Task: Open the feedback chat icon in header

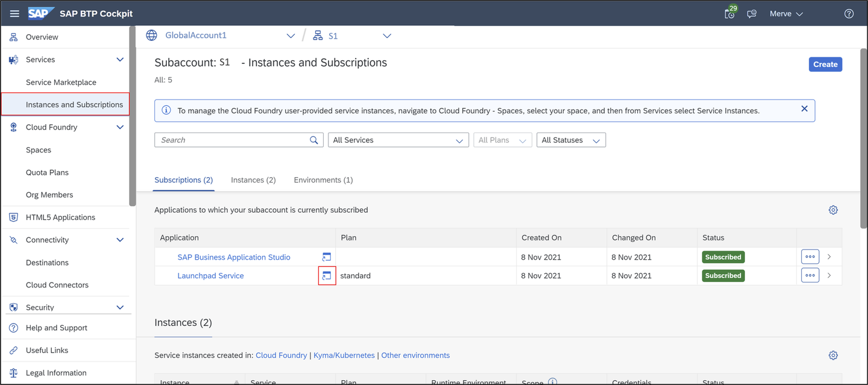Action: click(752, 14)
